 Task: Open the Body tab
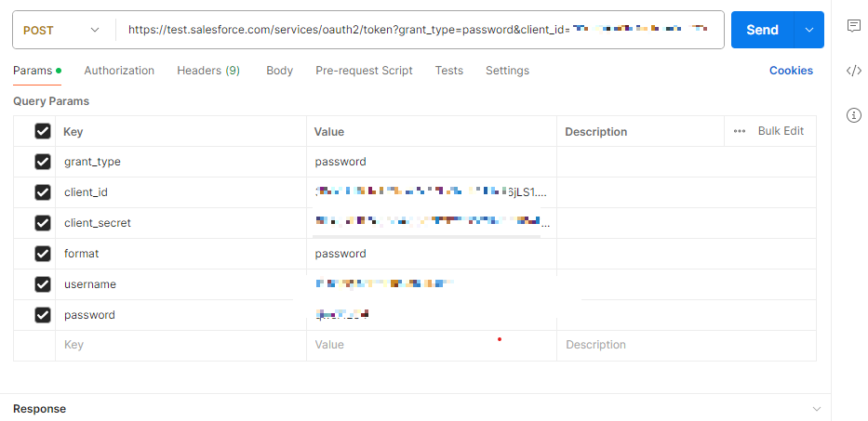(x=279, y=71)
